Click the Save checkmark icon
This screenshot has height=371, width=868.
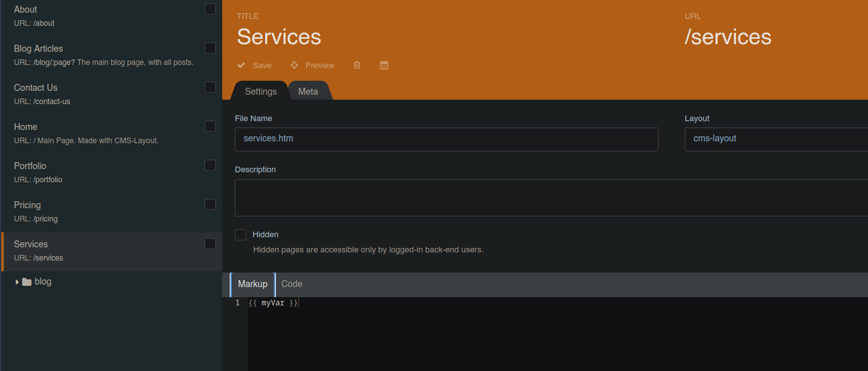tap(241, 65)
